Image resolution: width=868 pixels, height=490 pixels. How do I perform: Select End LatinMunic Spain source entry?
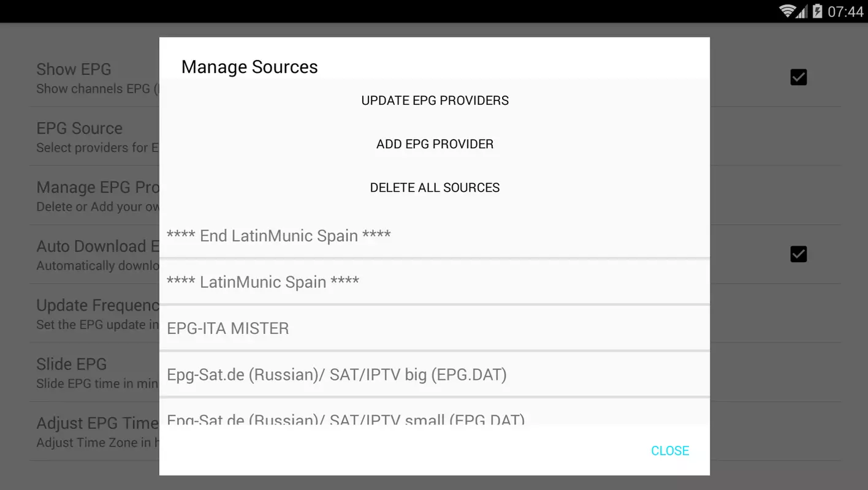pyautogui.click(x=435, y=236)
